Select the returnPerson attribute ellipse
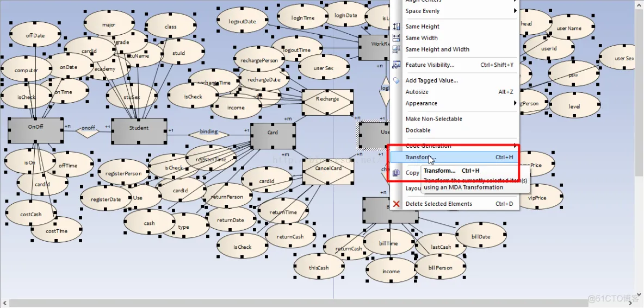Viewport: 644px width, 308px height. (x=227, y=196)
